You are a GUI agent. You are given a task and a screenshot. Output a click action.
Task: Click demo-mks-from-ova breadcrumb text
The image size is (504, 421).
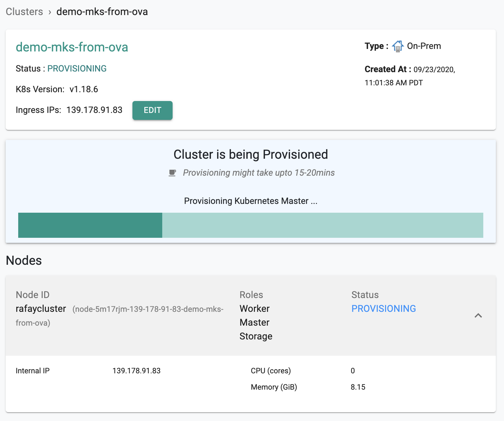(102, 12)
